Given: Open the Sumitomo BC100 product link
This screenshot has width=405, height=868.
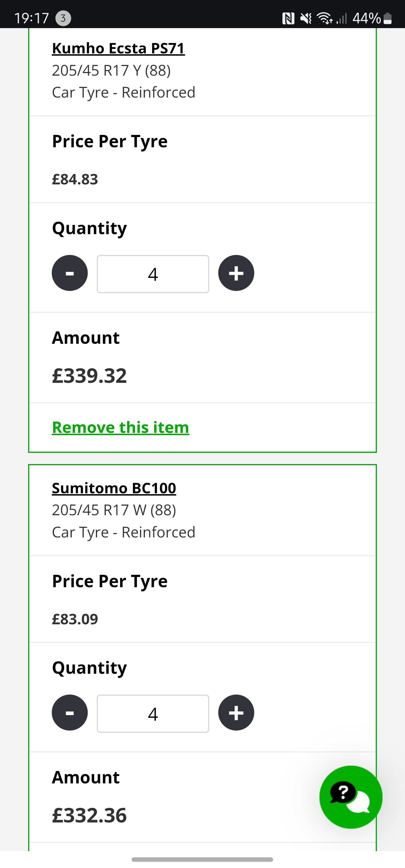Looking at the screenshot, I should pos(114,488).
